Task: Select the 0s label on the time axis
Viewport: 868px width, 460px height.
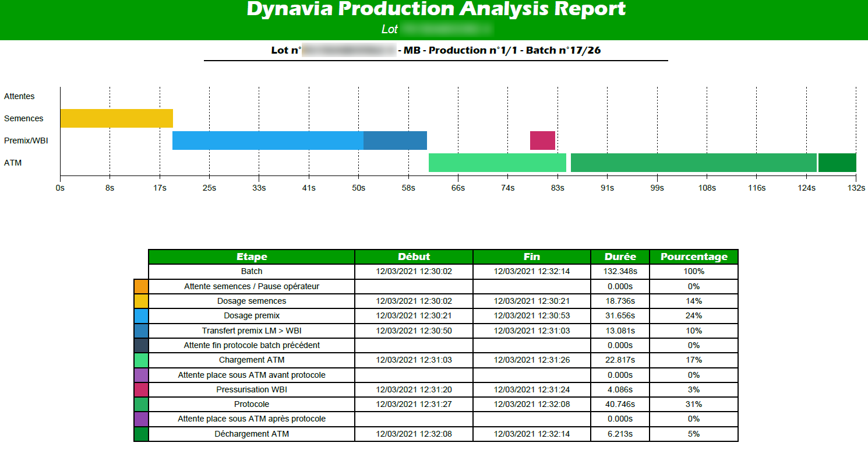Action: [60, 188]
